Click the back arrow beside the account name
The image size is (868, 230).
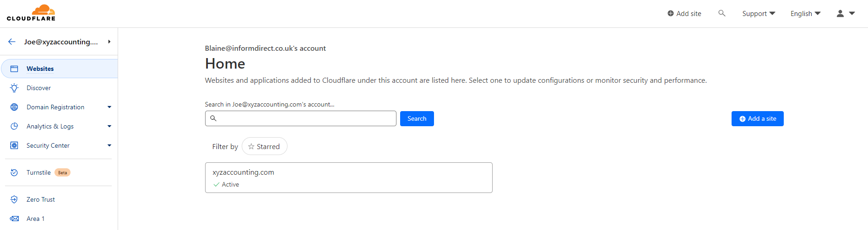tap(12, 42)
